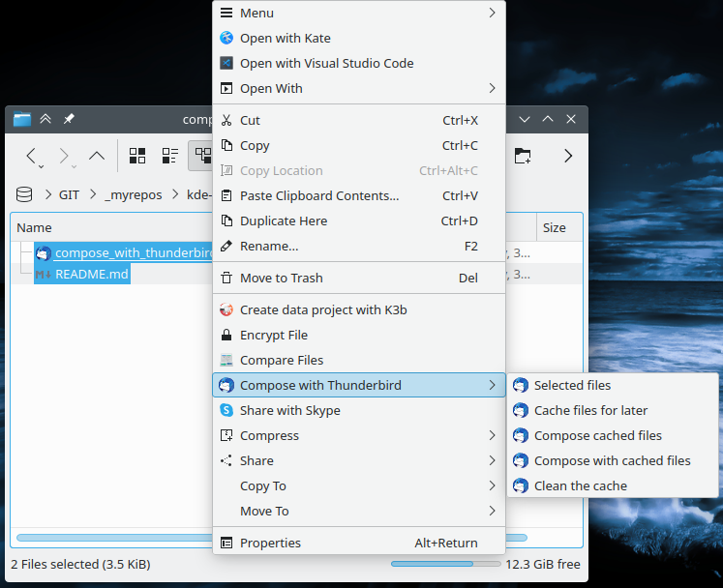This screenshot has width=723, height=588.
Task: Toggle the pin on all desktops icon
Action: [69, 119]
